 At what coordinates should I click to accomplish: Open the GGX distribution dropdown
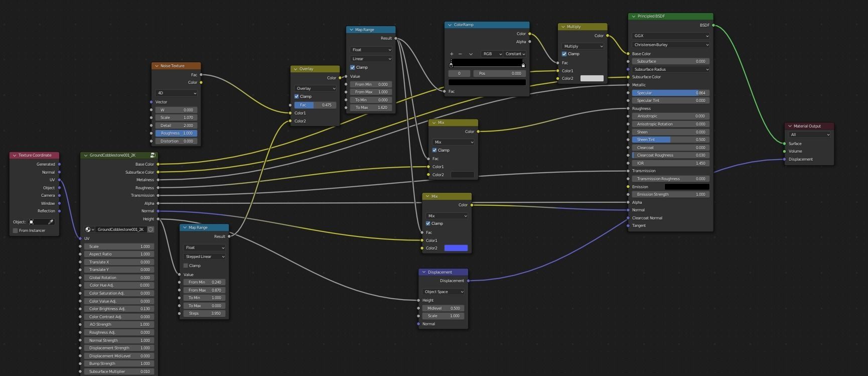670,36
